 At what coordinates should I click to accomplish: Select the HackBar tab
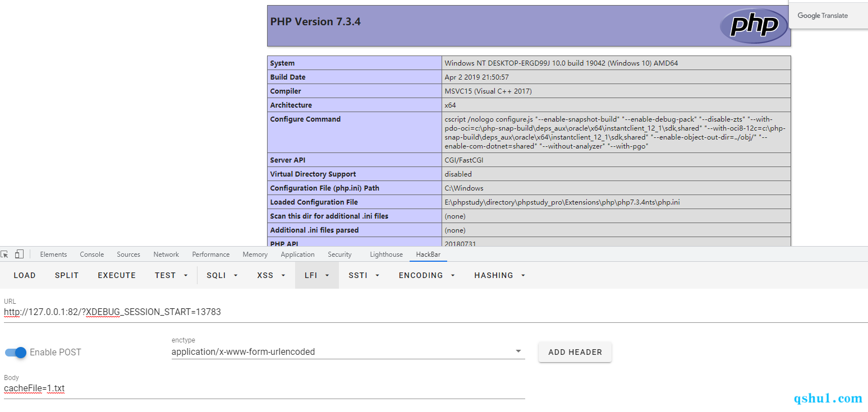pos(428,254)
